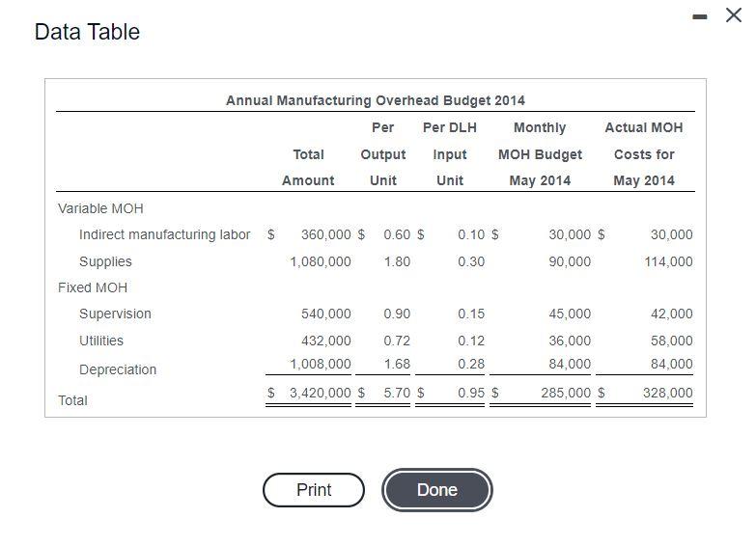Screen dimensions: 756x546
Task: Select the 5.70 total per output unit
Action: click(x=397, y=393)
